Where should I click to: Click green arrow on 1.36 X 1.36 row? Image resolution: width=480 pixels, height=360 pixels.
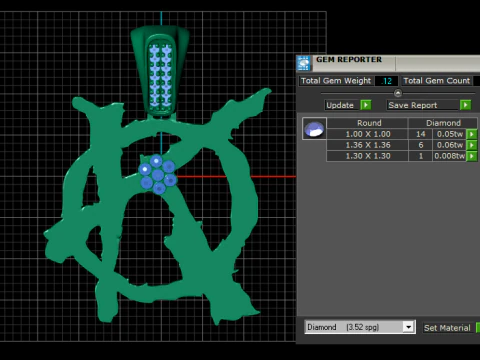click(x=472, y=145)
